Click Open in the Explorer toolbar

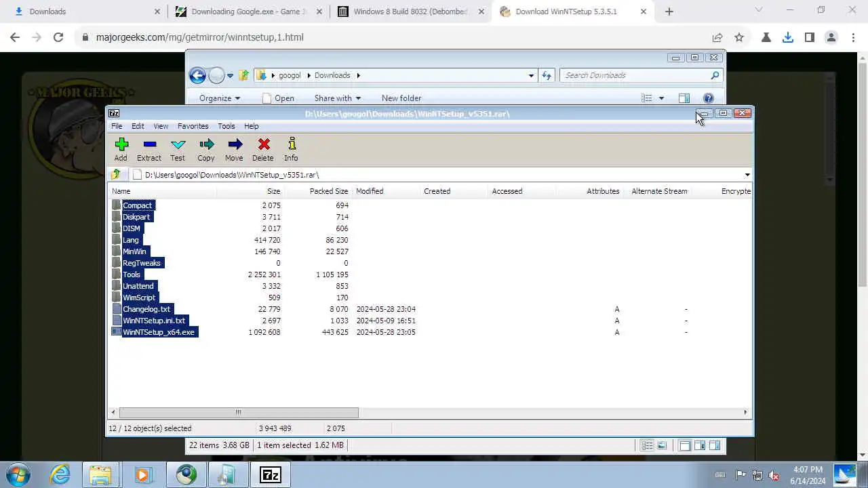click(278, 98)
